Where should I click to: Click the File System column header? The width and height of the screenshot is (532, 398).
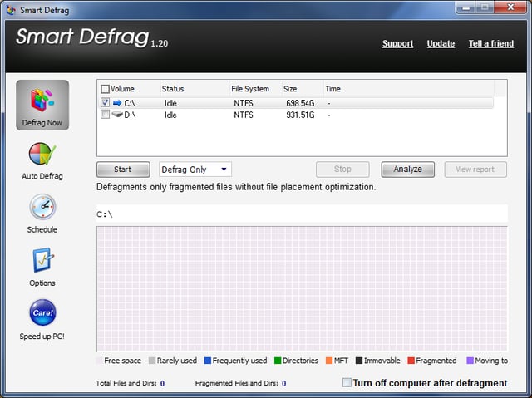250,89
